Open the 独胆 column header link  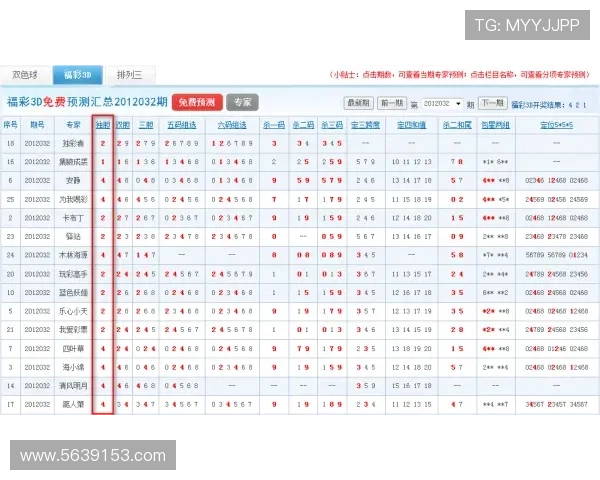(x=103, y=125)
